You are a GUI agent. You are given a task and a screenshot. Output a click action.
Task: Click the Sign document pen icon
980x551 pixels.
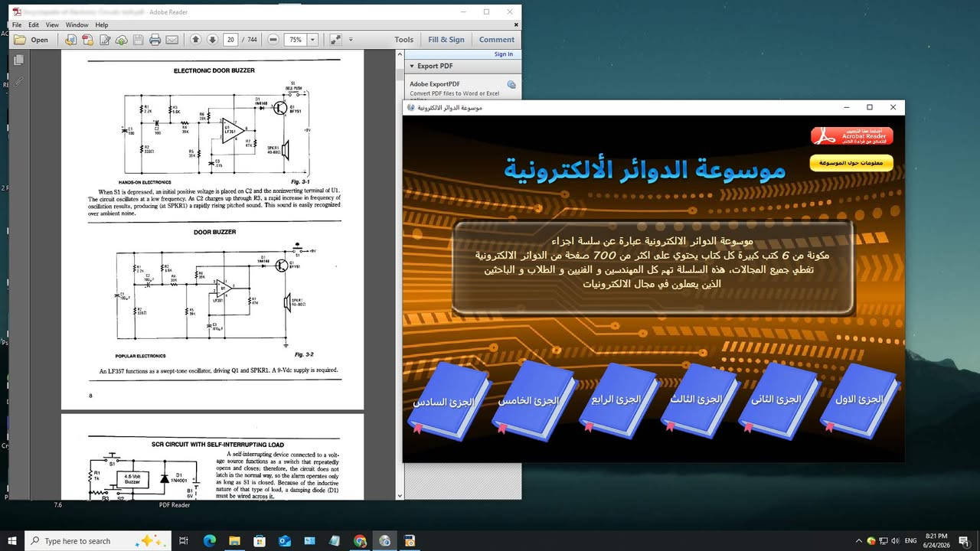click(x=105, y=40)
